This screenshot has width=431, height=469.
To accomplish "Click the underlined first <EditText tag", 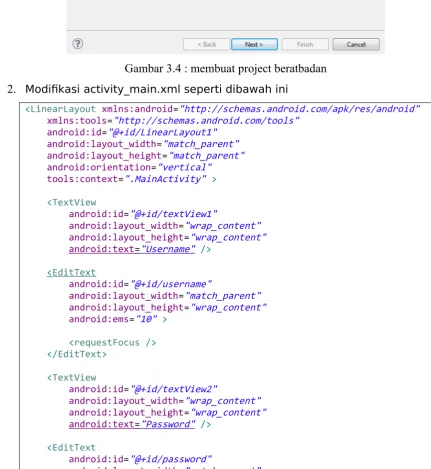I will coord(71,273).
